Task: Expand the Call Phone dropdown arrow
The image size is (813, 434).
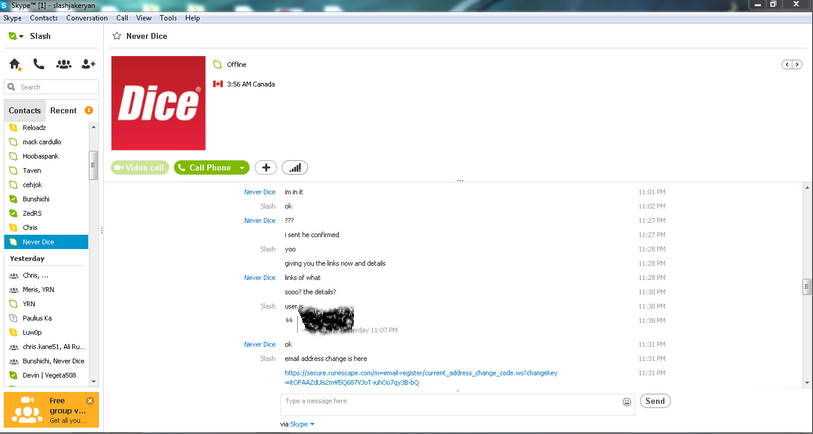Action: (242, 167)
